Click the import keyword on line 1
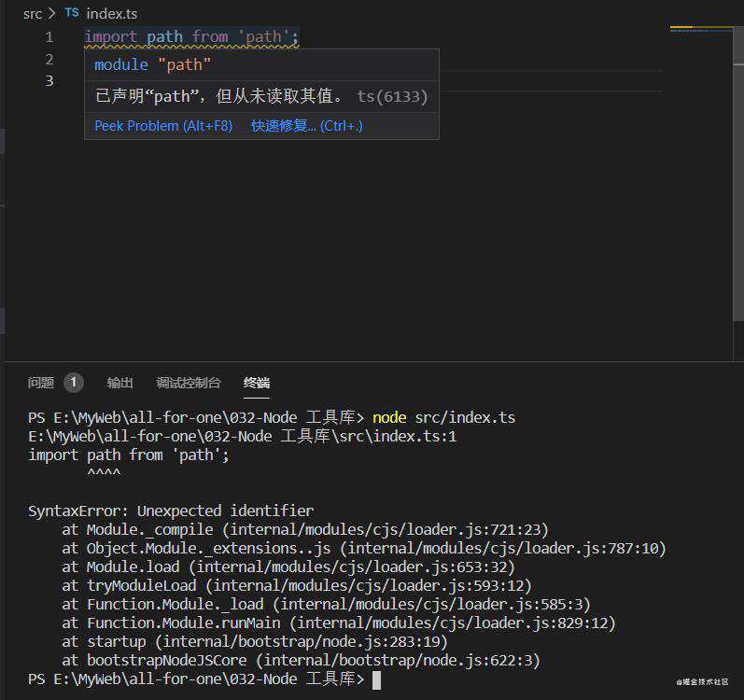The height and width of the screenshot is (700, 744). (110, 37)
